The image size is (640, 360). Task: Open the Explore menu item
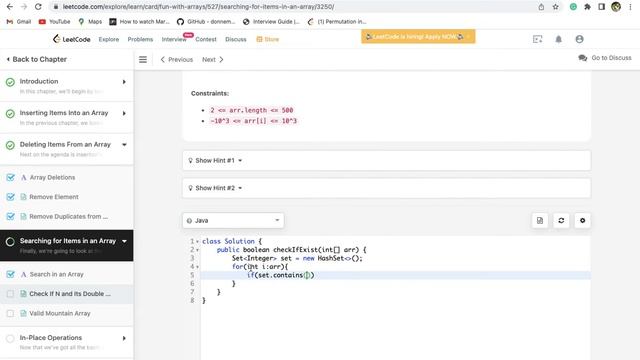109,39
